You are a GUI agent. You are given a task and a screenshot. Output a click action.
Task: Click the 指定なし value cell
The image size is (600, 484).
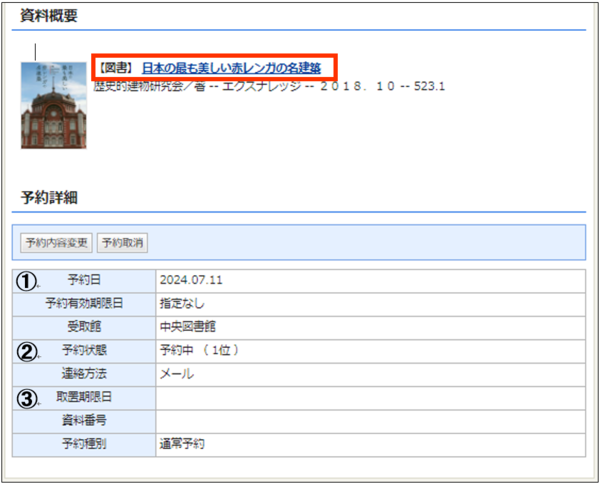182,303
